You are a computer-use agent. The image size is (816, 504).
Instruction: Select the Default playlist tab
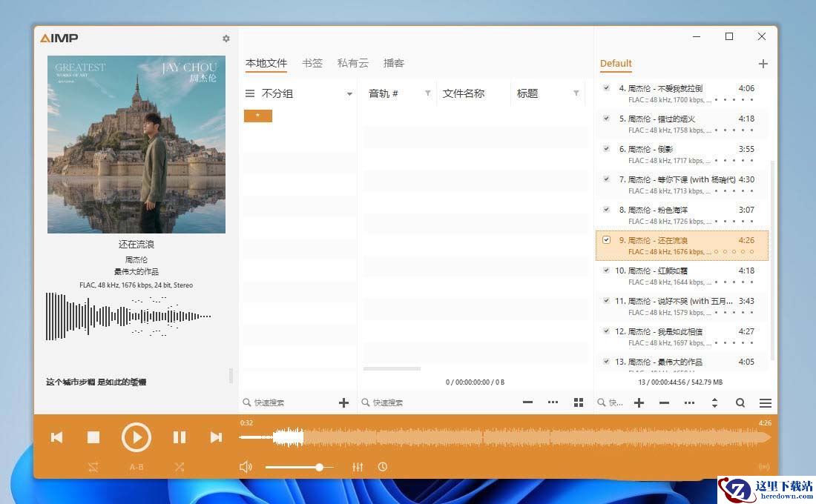616,63
